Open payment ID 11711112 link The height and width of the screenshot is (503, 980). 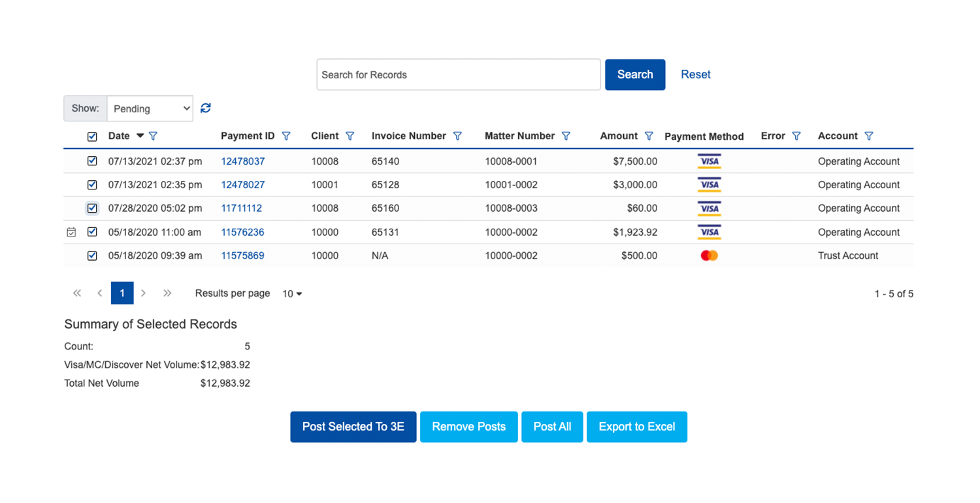click(x=241, y=208)
